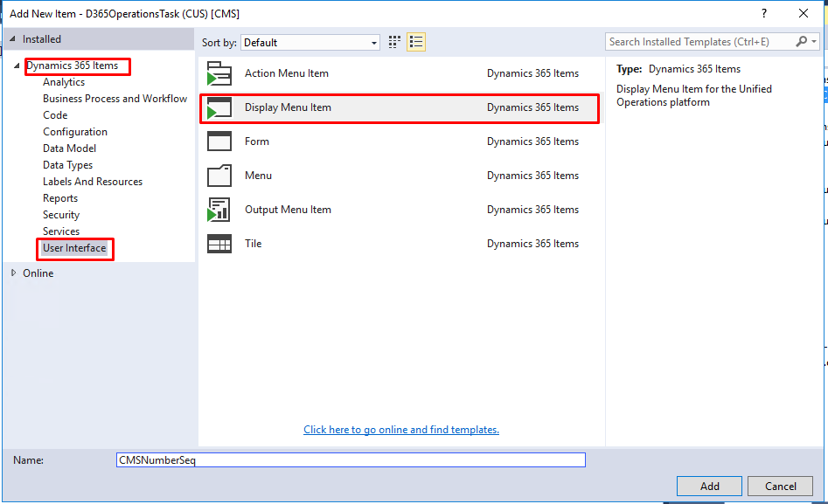Select Business Process and Workflow category
This screenshot has height=504, width=828.
pos(115,99)
